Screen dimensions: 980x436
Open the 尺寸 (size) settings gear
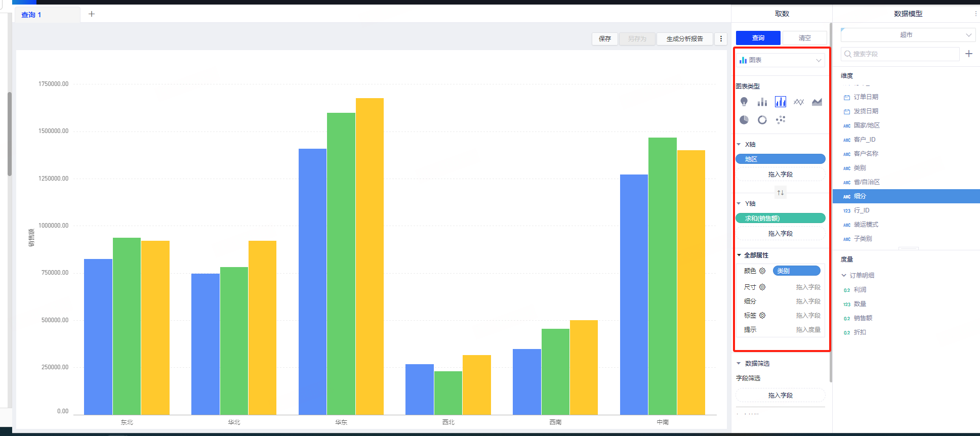[762, 287]
